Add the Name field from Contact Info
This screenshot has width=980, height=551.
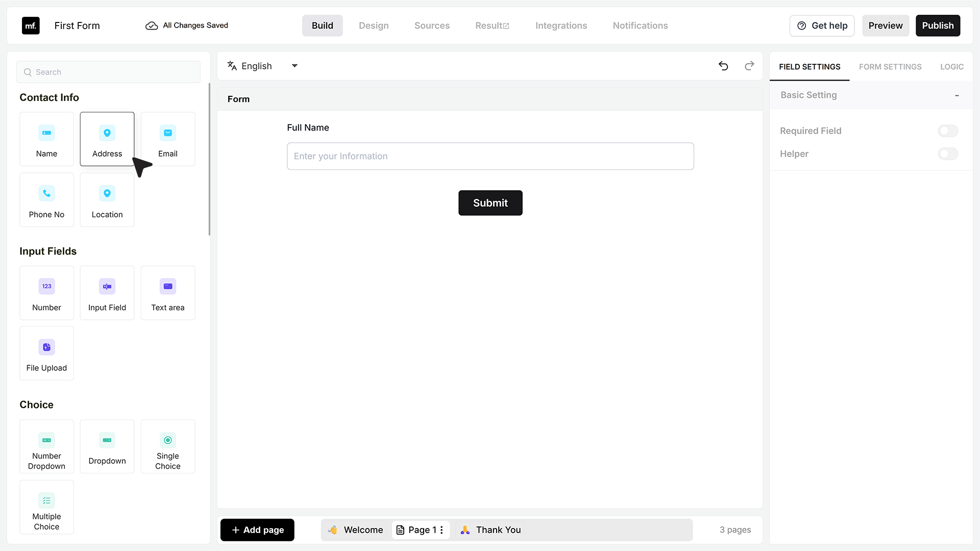coord(46,139)
